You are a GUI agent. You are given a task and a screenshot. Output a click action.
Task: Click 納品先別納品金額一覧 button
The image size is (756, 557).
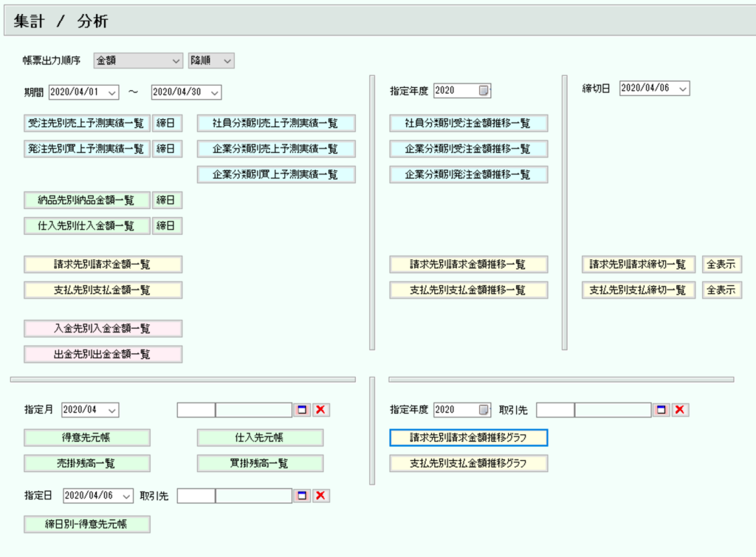(87, 200)
